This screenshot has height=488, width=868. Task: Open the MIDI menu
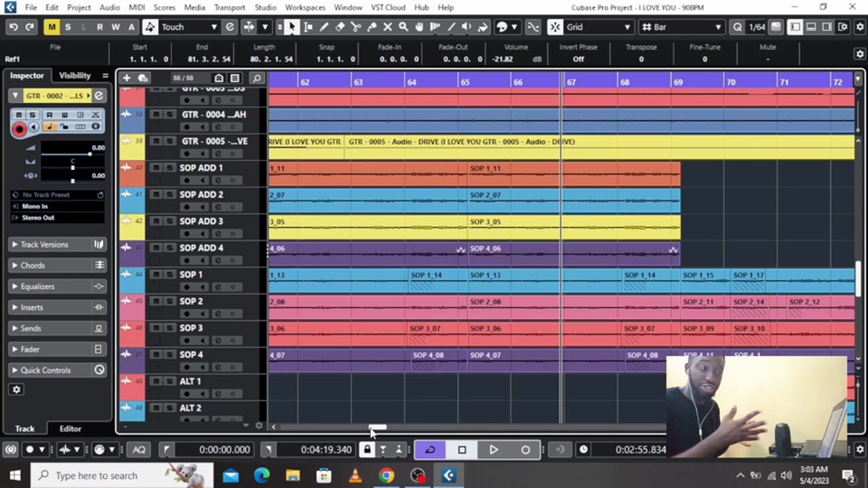(x=136, y=7)
